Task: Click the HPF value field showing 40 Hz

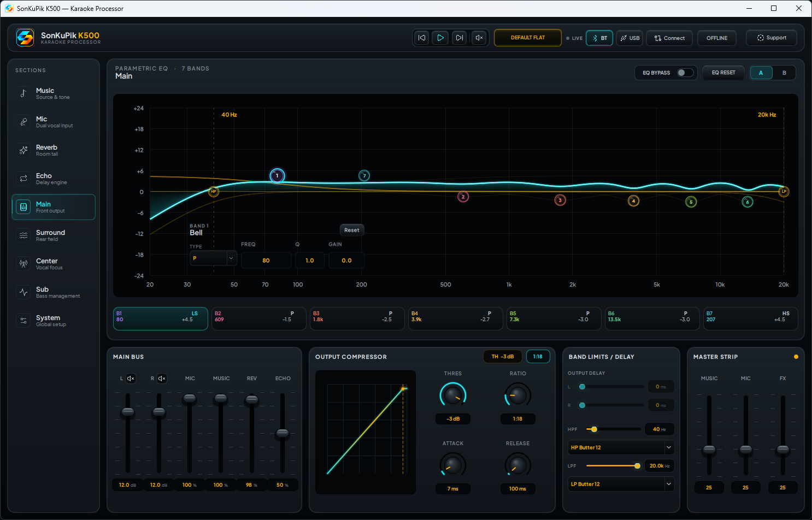Action: coord(660,429)
